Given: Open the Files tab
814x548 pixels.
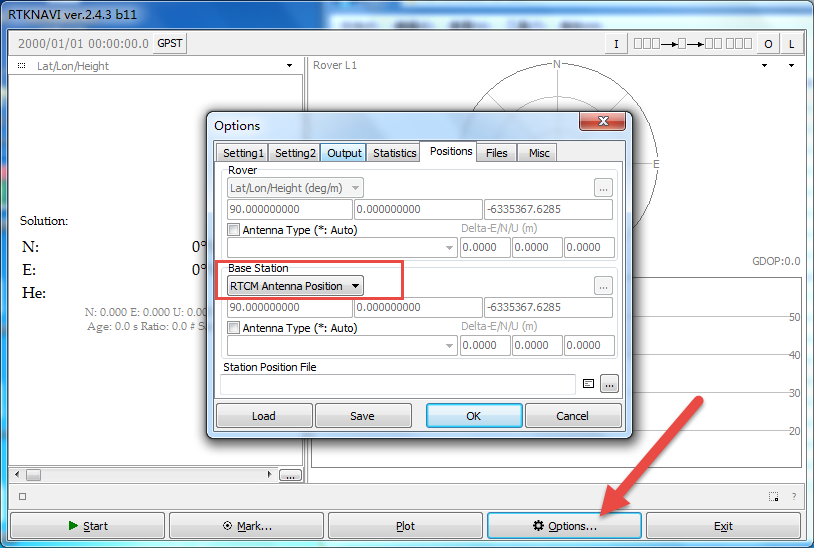Looking at the screenshot, I should click(496, 153).
